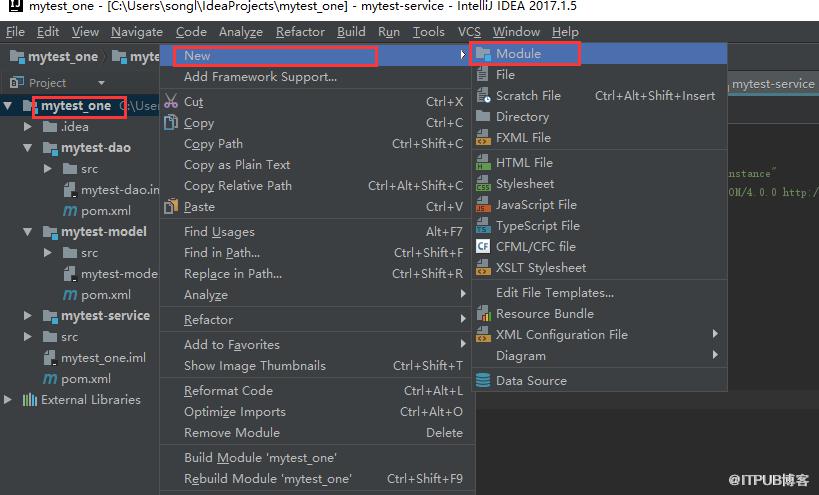Click the Stylesheet CSS icon
The image size is (819, 495).
[483, 184]
